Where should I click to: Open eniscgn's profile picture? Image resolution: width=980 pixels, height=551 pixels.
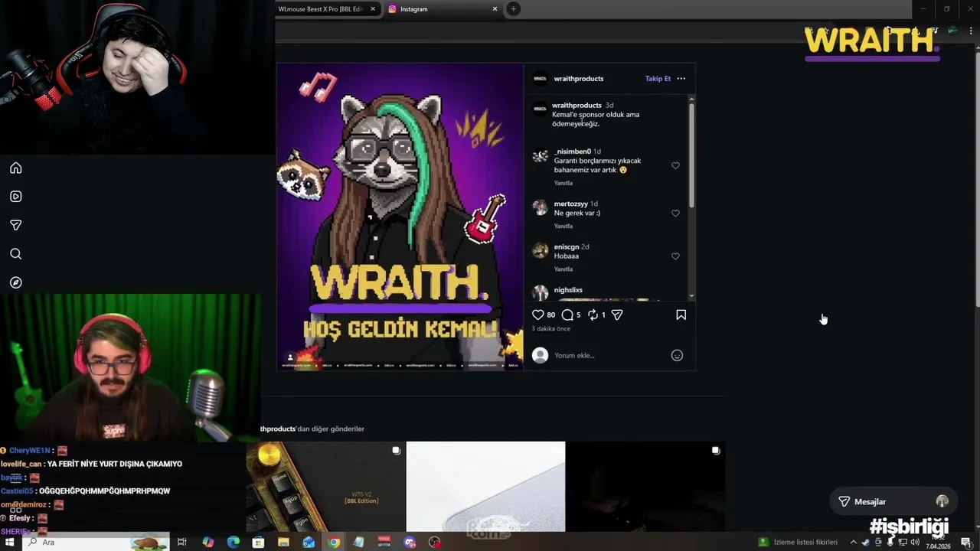[540, 250]
